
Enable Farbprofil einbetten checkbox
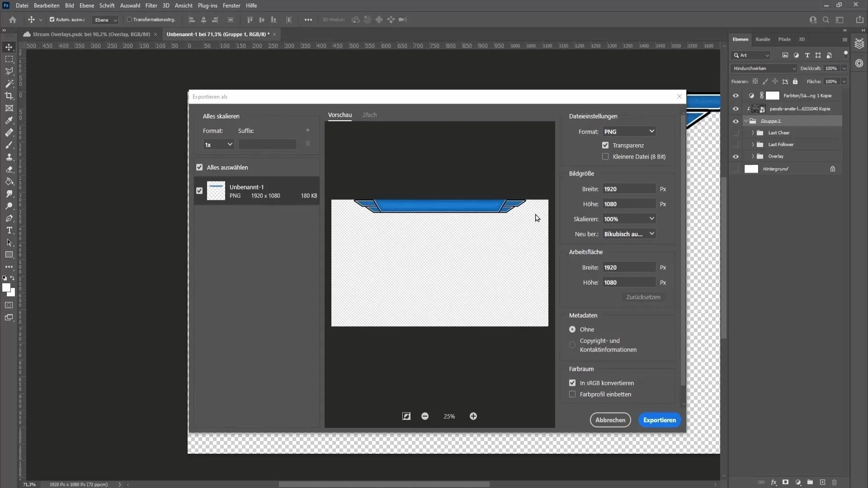click(572, 394)
